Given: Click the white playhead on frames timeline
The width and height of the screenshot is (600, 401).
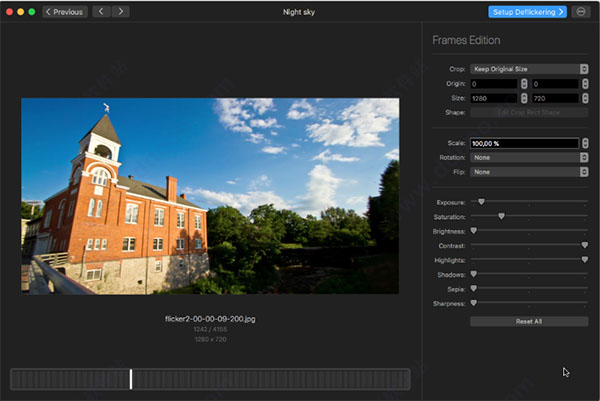Looking at the screenshot, I should pos(131,379).
